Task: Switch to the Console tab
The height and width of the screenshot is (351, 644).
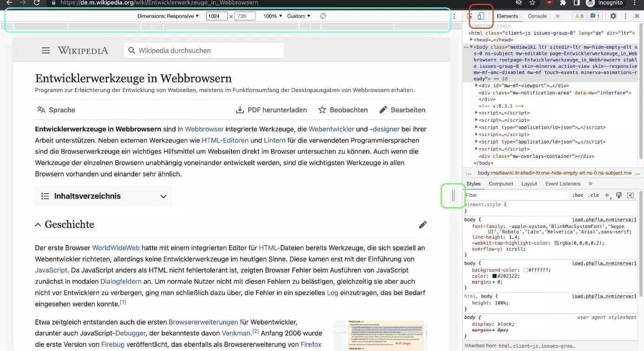Action: (x=537, y=16)
